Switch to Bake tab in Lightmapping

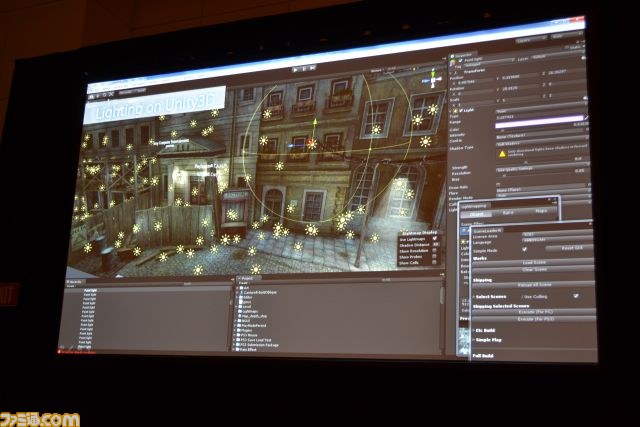click(x=508, y=213)
